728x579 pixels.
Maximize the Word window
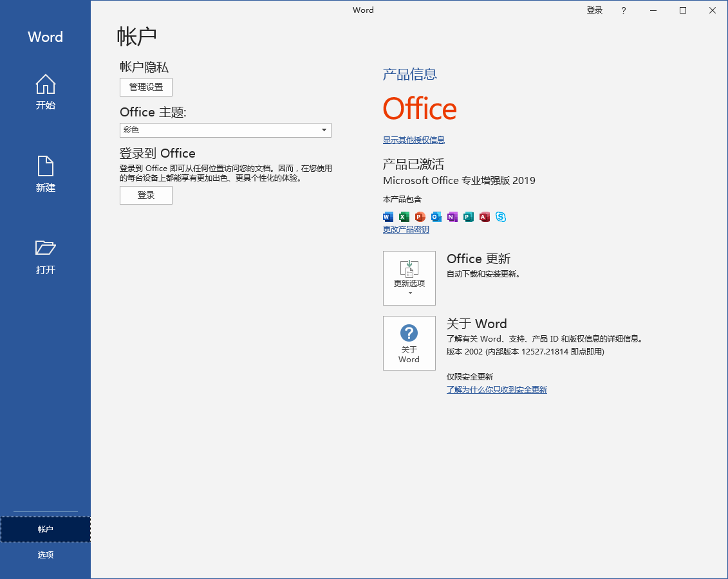683,10
